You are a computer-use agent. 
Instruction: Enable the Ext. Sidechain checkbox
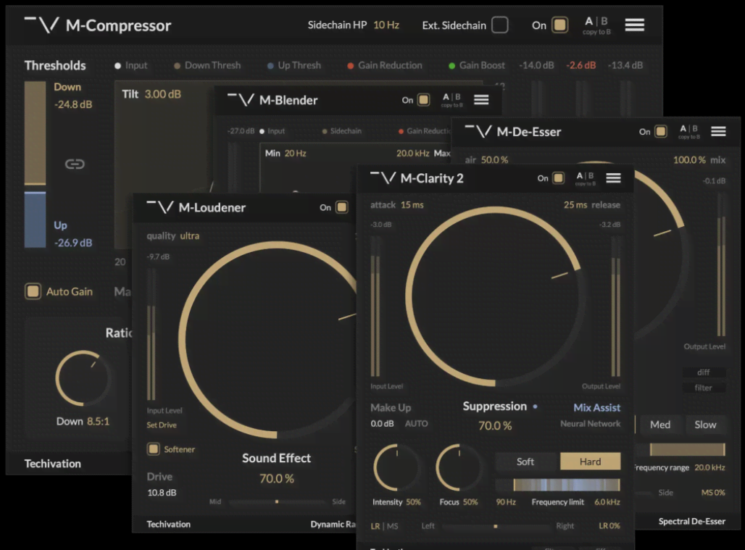pyautogui.click(x=500, y=25)
